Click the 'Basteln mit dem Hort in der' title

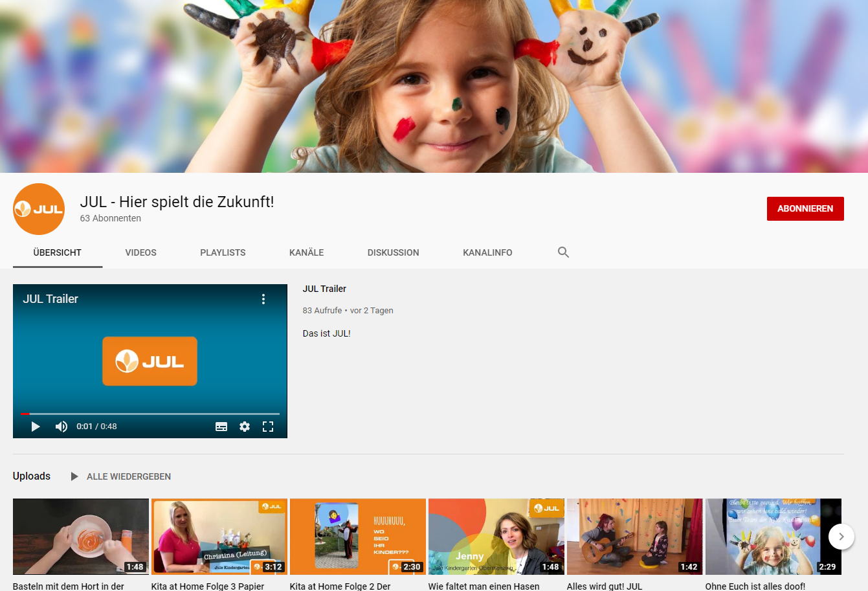69,586
